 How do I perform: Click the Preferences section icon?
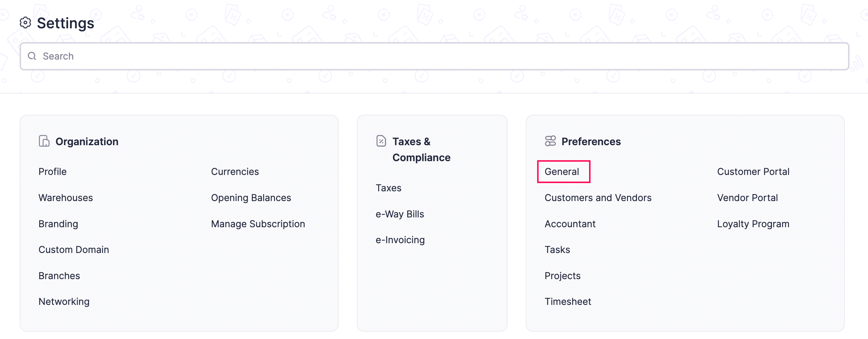point(550,141)
